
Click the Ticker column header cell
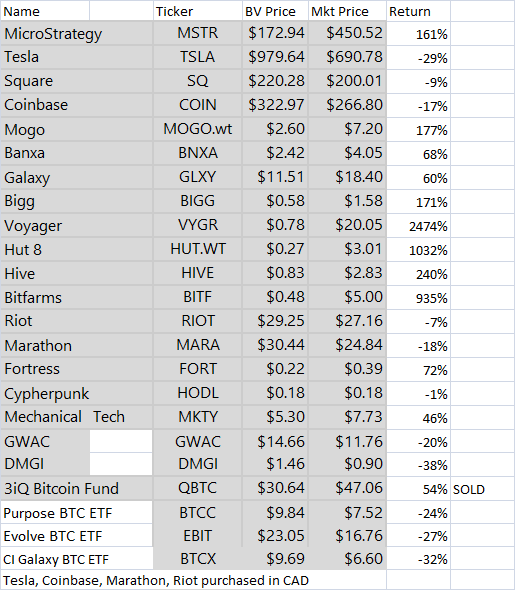(197, 11)
